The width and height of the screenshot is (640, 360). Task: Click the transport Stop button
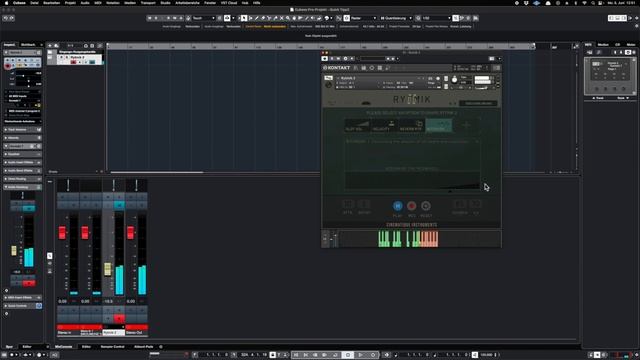tap(348, 355)
